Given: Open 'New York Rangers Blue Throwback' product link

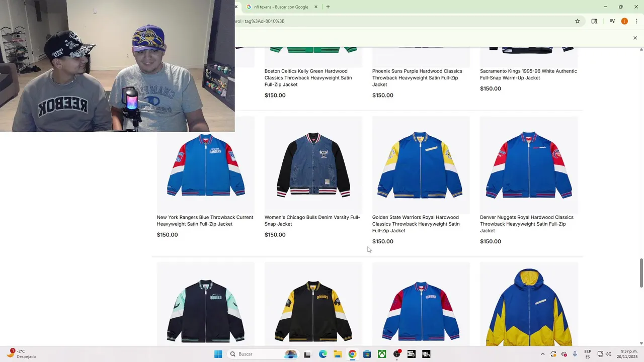Looking at the screenshot, I should click(x=205, y=221).
